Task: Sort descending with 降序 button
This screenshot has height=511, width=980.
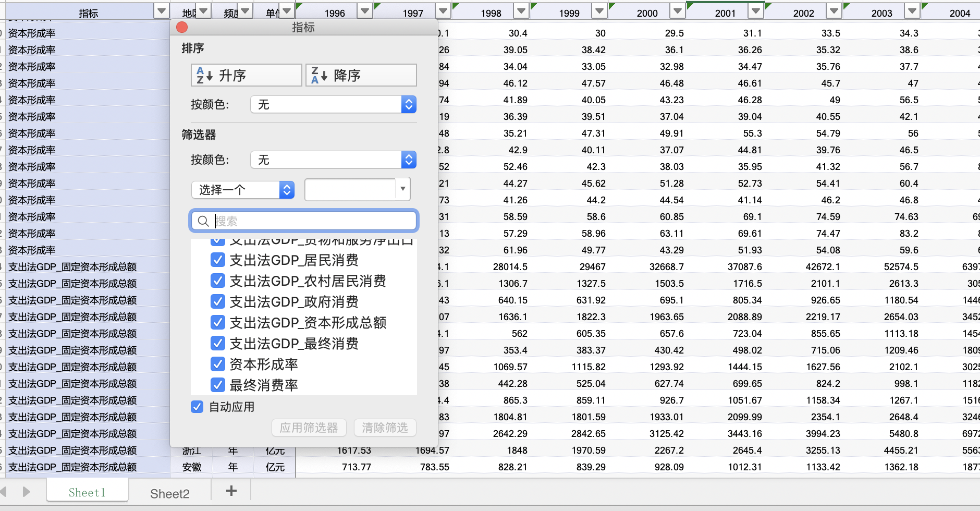Action: [361, 75]
